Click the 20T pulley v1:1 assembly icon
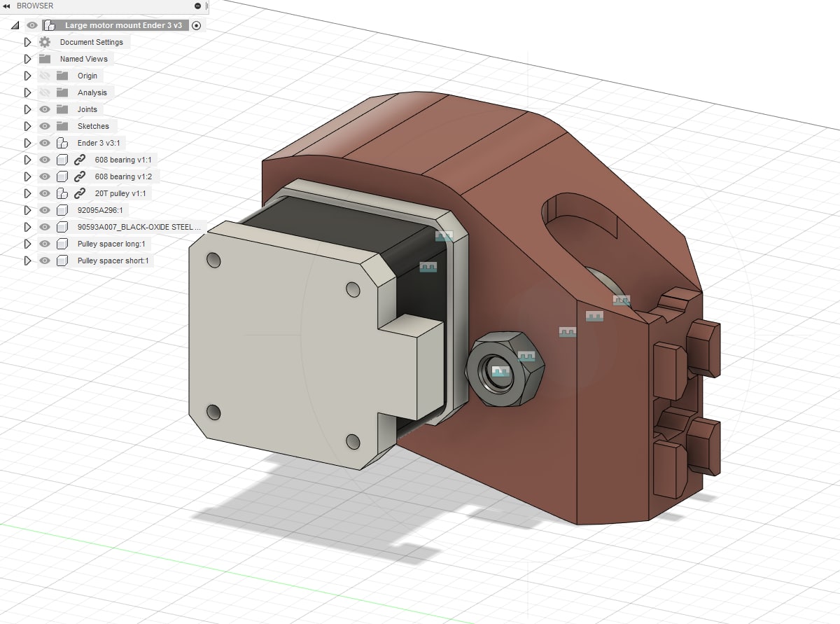840x624 pixels. 62,193
